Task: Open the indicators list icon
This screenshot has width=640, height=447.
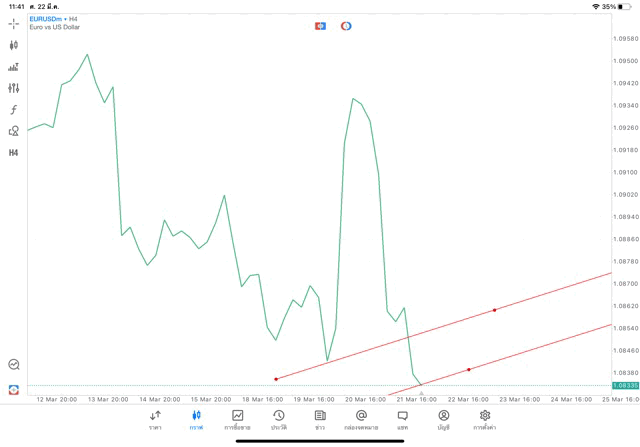Action: [x=14, y=67]
